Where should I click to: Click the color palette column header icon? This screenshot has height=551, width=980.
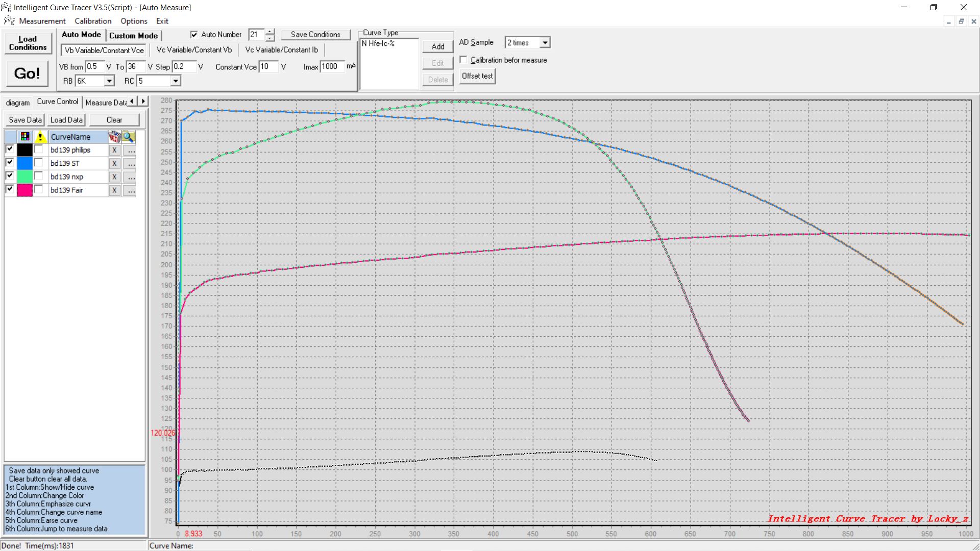click(24, 137)
